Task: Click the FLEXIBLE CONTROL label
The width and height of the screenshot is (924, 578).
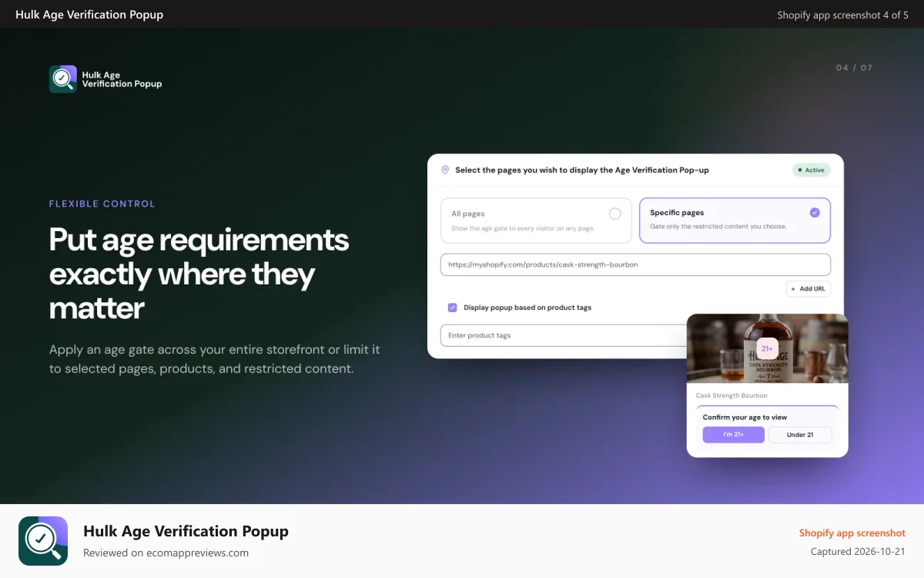Action: click(x=102, y=204)
